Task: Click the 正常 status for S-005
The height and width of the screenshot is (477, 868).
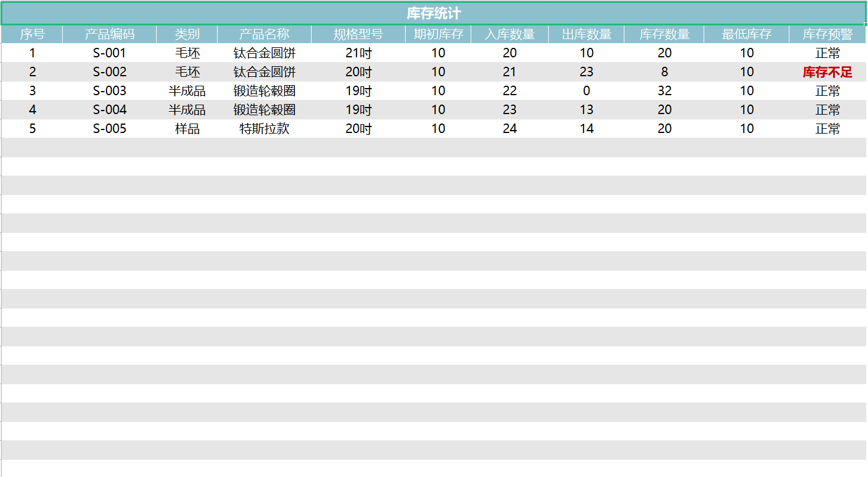Action: tap(828, 129)
